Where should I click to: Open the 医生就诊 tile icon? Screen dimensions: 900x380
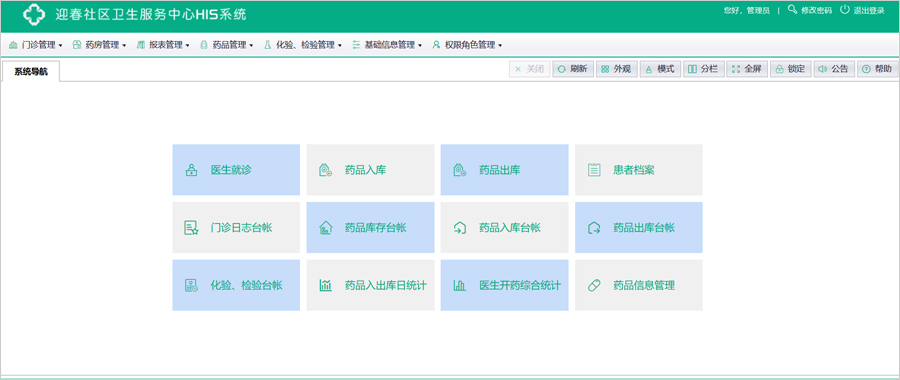point(191,170)
